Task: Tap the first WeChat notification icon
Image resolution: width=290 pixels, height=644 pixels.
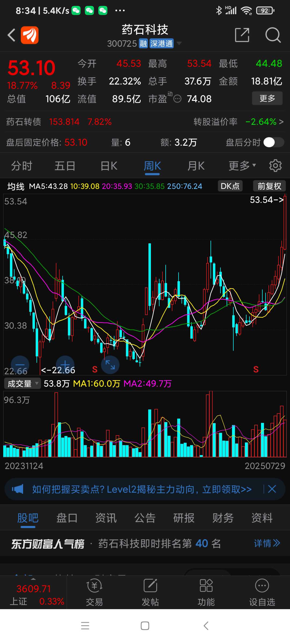Action: (x=76, y=10)
